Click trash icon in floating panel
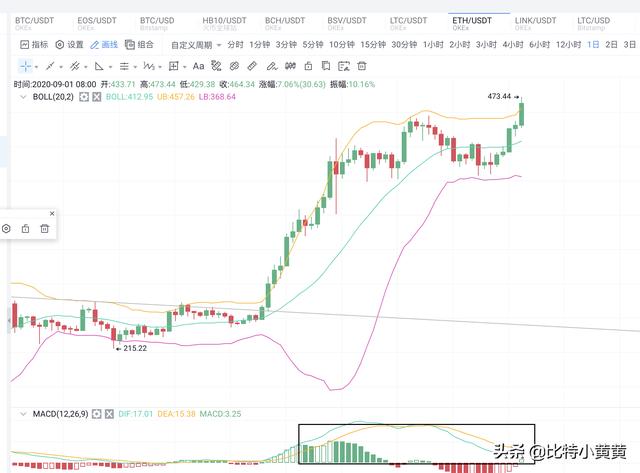The height and width of the screenshot is (473, 640). coord(44,229)
